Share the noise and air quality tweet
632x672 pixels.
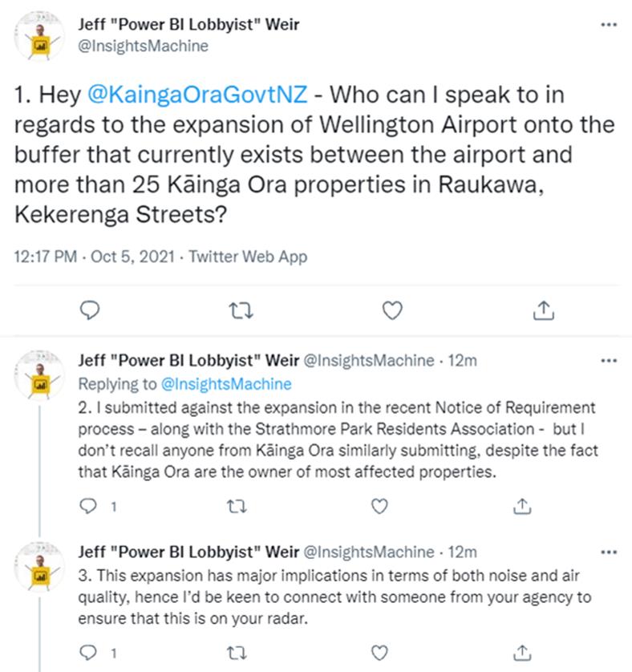(x=522, y=651)
